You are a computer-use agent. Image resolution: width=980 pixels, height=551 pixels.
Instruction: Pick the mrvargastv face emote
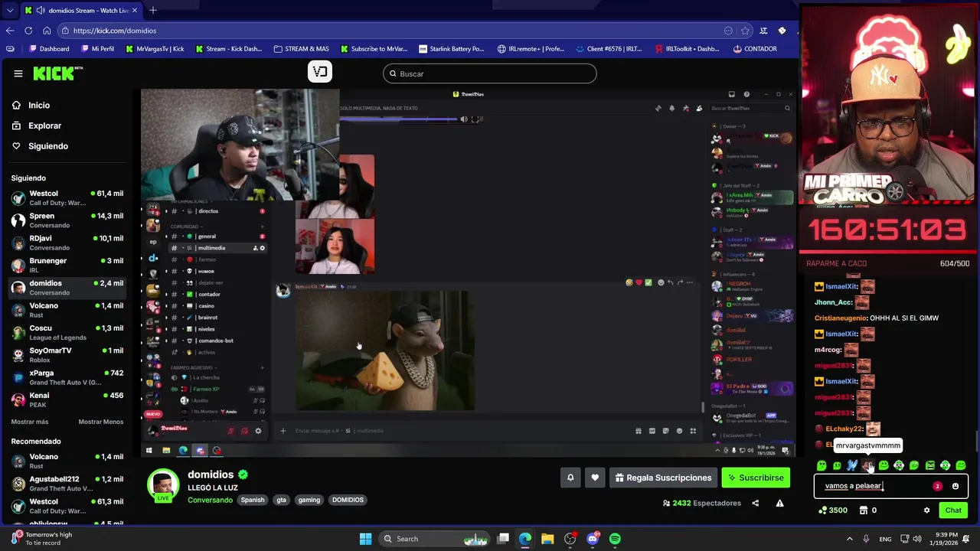click(x=868, y=465)
